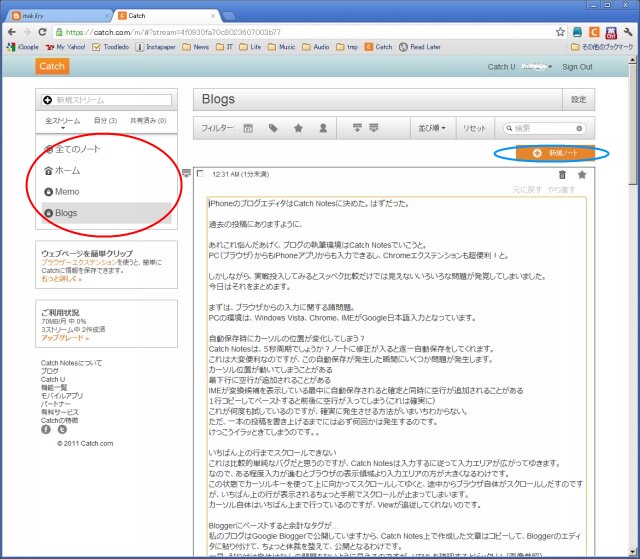640x559 pixels.
Task: Select the Blogs stream
Action: (106, 213)
